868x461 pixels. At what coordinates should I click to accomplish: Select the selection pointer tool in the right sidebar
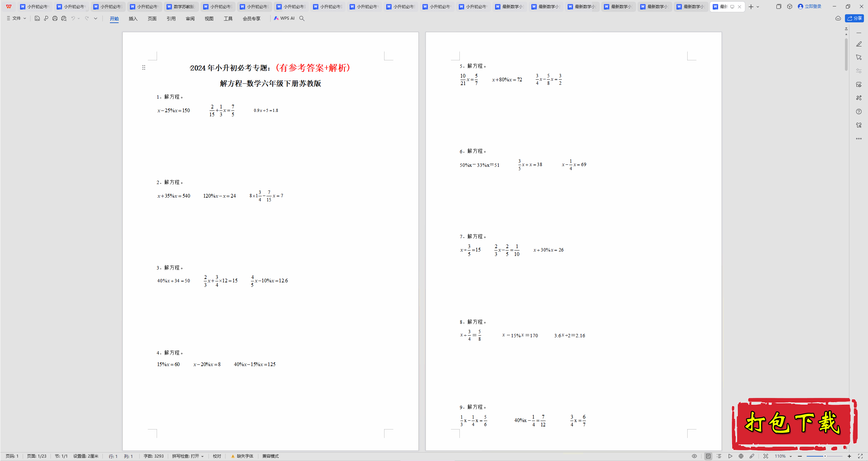(859, 57)
